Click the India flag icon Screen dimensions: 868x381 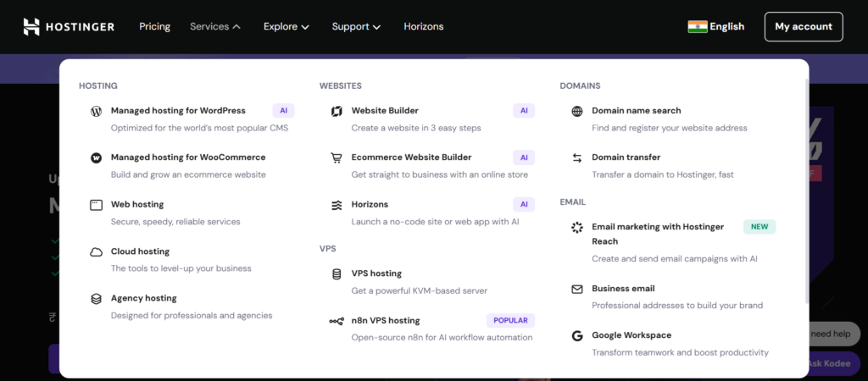[x=698, y=26]
